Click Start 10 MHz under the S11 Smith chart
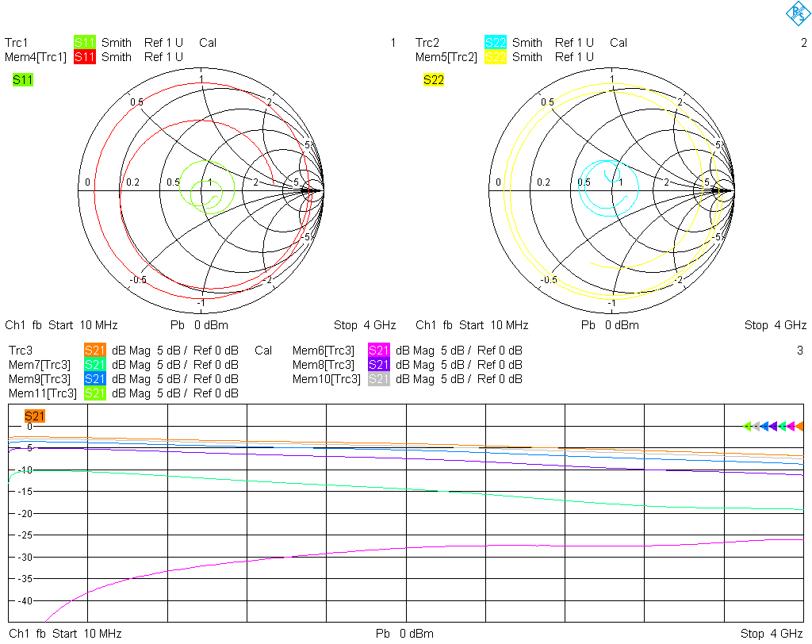This screenshot has height=644, width=812. point(82,325)
